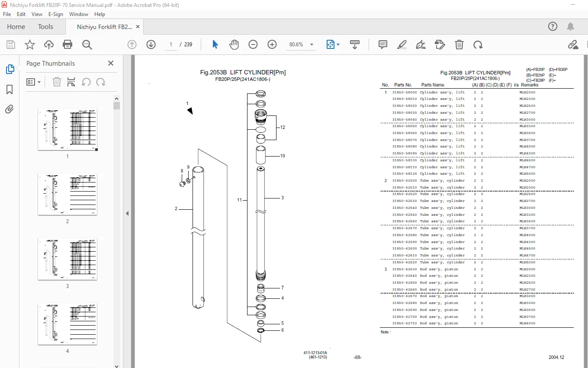Click the drawing number 411-1213-01A
Screen dimensions: 588x368
pyautogui.click(x=315, y=353)
